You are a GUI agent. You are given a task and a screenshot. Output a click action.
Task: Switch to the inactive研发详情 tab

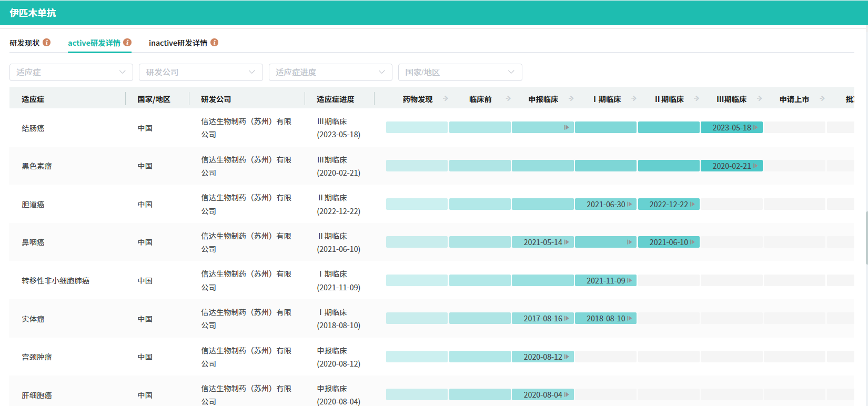[x=178, y=43]
